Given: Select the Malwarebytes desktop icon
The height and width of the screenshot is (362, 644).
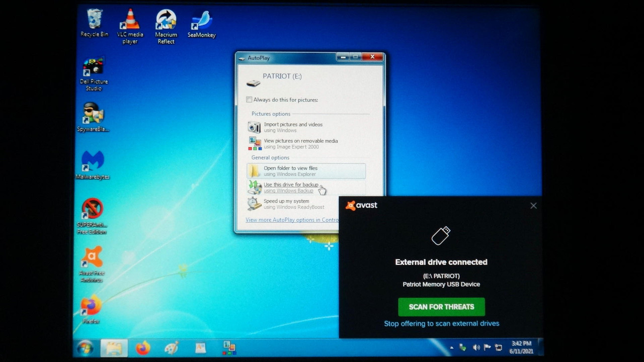Looking at the screenshot, I should [x=93, y=165].
